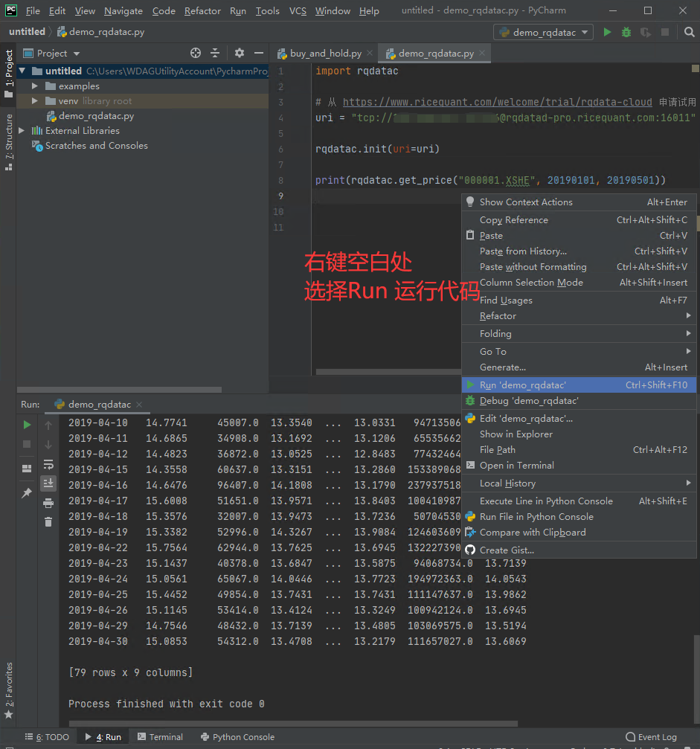
Task: Toggle Scroll to End in Run console
Action: [48, 483]
